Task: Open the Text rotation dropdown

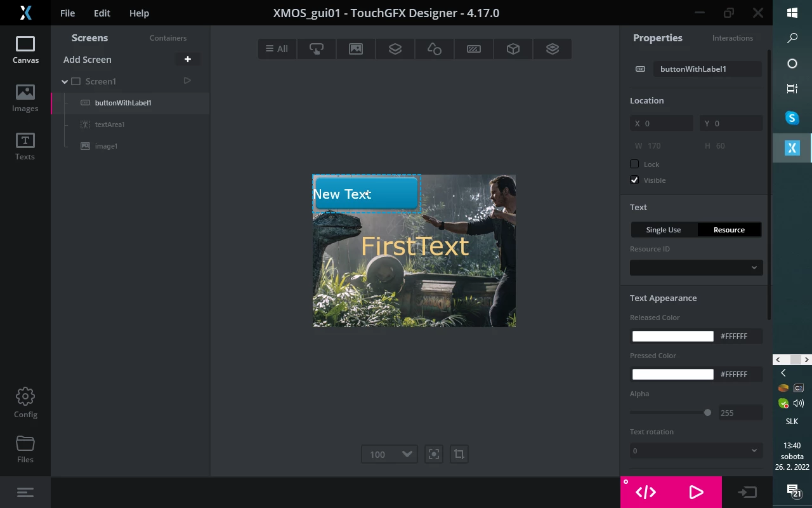Action: [697, 451]
